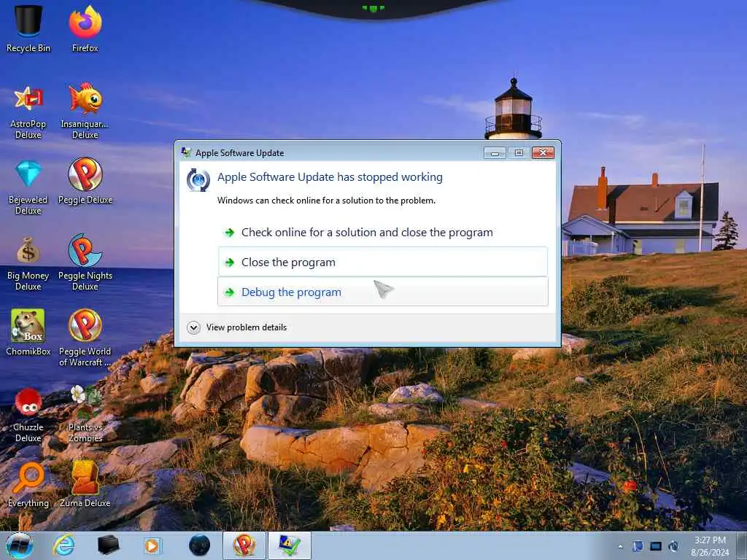Screen dimensions: 747x560
Task: Click the dialog's disabled minimize button
Action: [x=495, y=153]
